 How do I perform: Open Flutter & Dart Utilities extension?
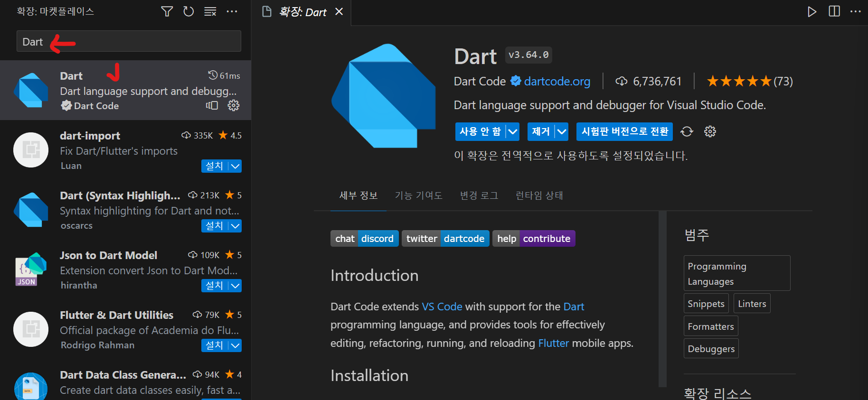pos(125,329)
